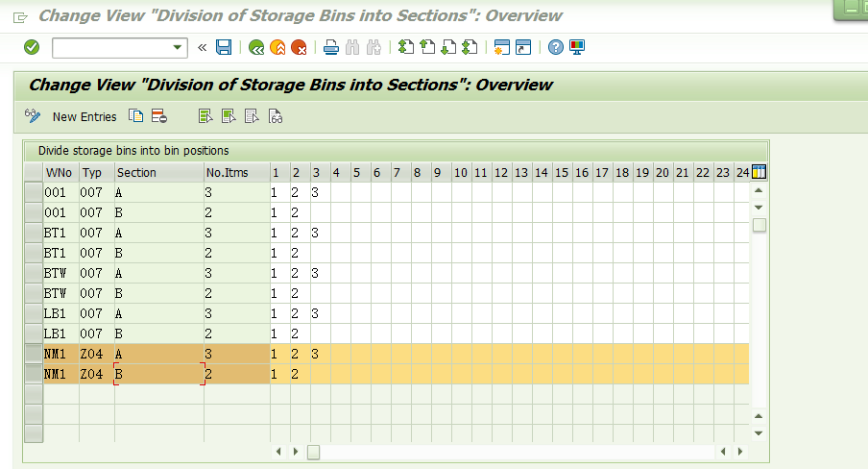Open the command field dropdown arrow

click(177, 48)
